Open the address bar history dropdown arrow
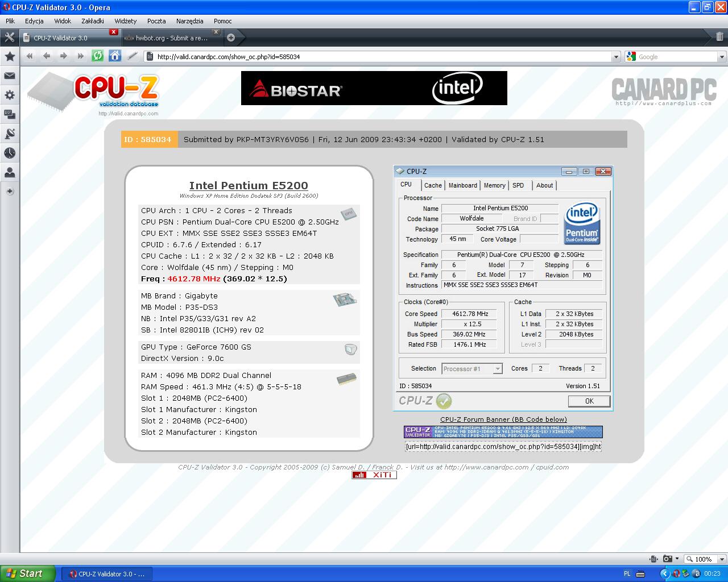Image resolution: width=728 pixels, height=582 pixels. (615, 57)
